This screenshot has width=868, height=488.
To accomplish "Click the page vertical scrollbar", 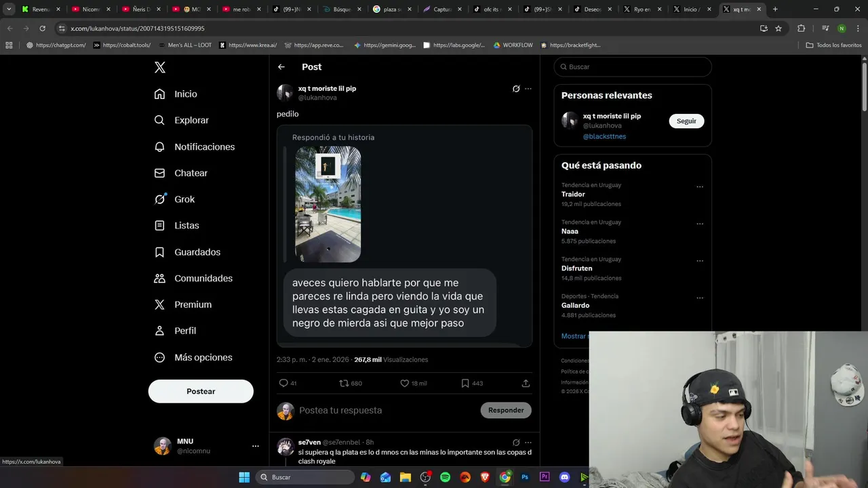I will 865,88.
